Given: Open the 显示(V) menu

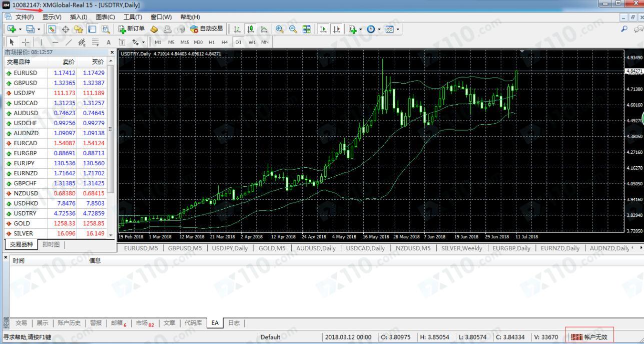Looking at the screenshot, I should coord(52,17).
